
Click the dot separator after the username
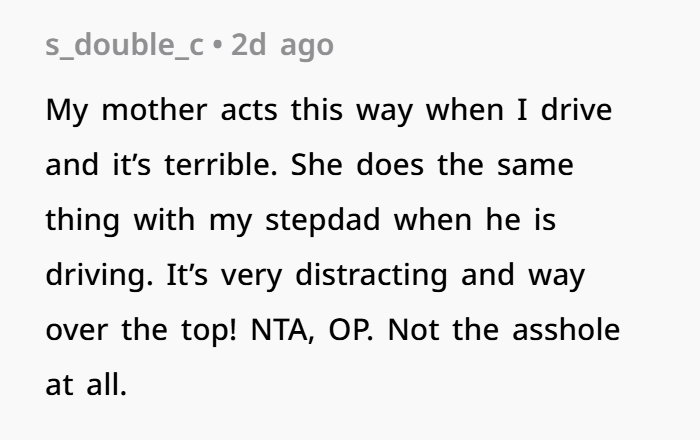[218, 47]
